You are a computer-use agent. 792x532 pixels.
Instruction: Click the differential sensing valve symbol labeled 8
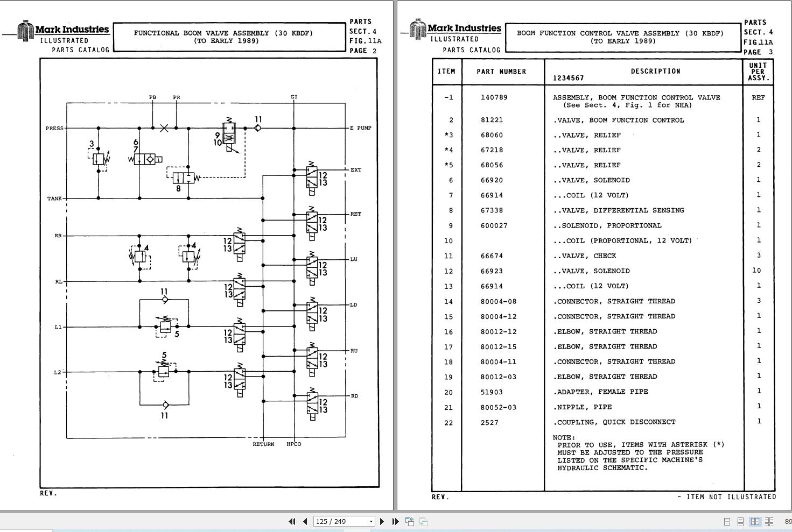183,178
